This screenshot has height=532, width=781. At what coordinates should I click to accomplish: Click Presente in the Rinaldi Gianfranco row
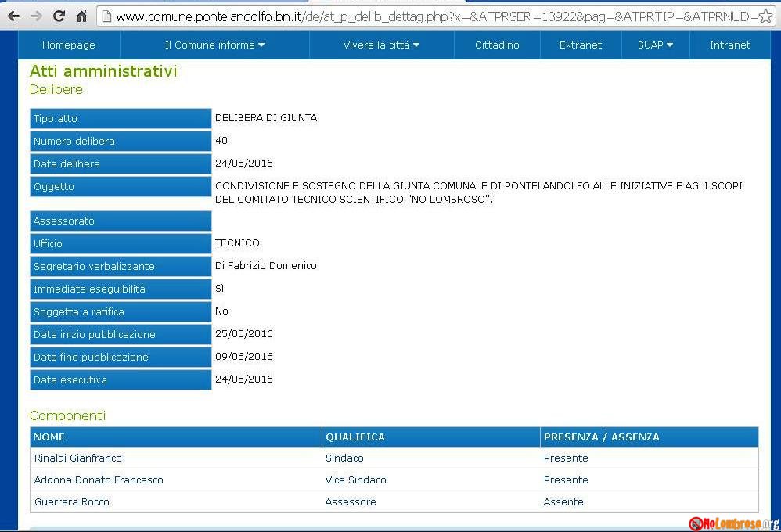coord(566,458)
